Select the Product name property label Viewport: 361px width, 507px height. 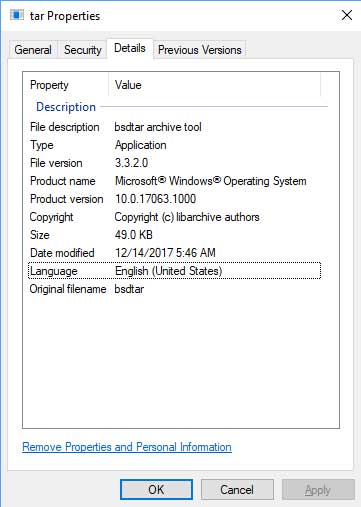(x=63, y=181)
